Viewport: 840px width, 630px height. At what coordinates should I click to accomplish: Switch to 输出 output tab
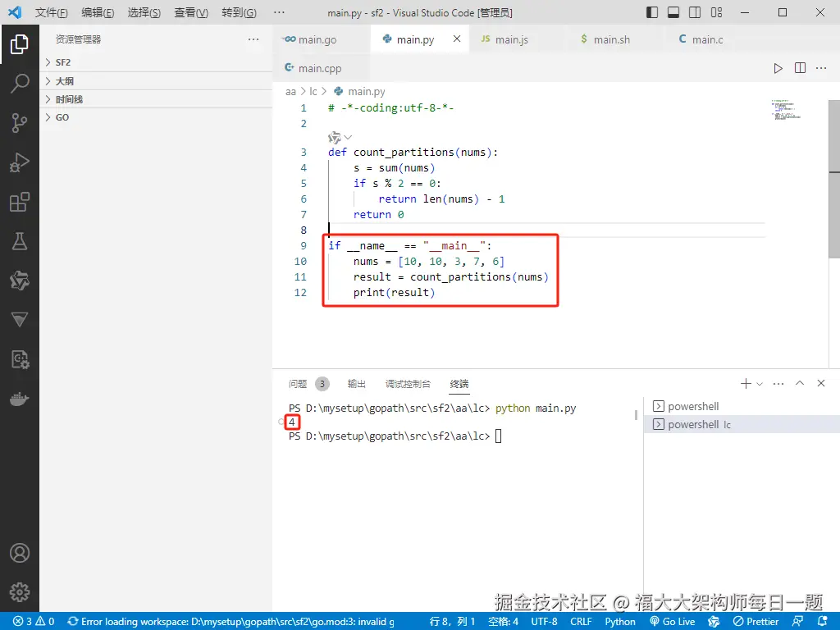pos(356,384)
